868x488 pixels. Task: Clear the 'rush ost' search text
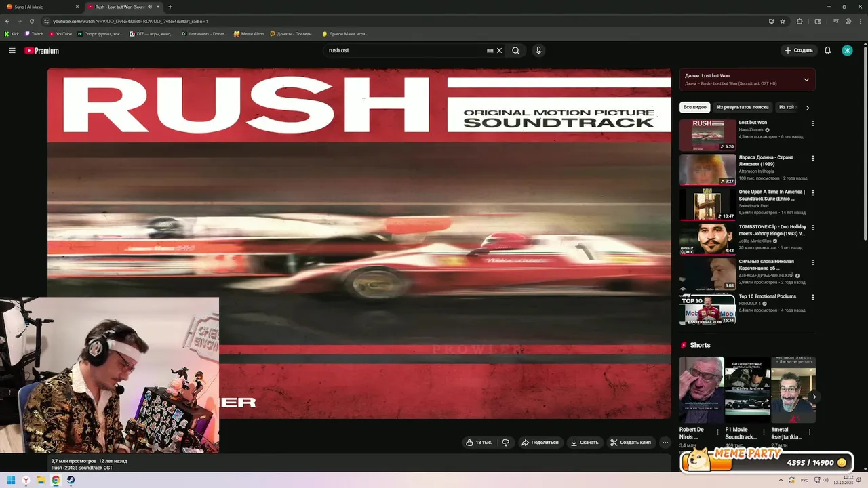500,50
